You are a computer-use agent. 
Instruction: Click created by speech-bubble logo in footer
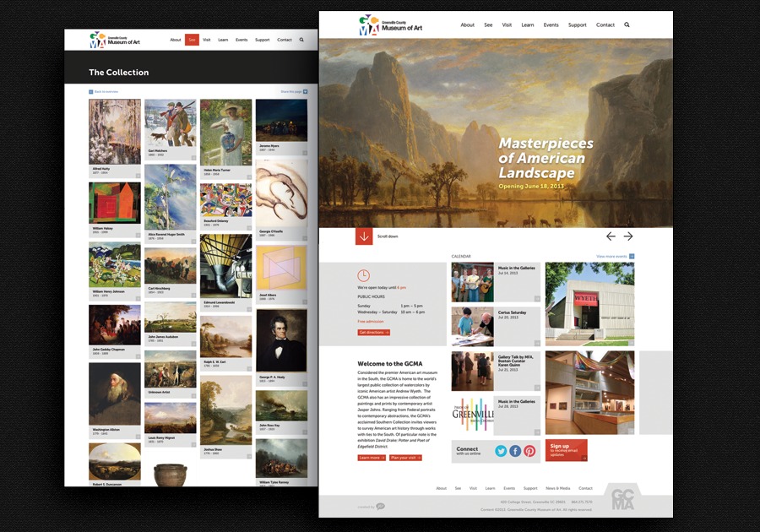click(381, 507)
